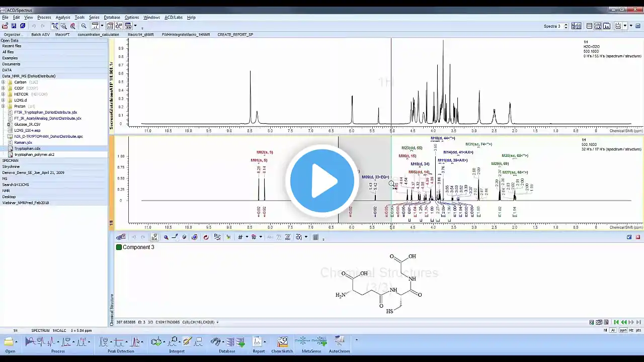Screen dimensions: 644x362
Task: Click the first icon in structure panel toolbar
Action: click(121, 237)
